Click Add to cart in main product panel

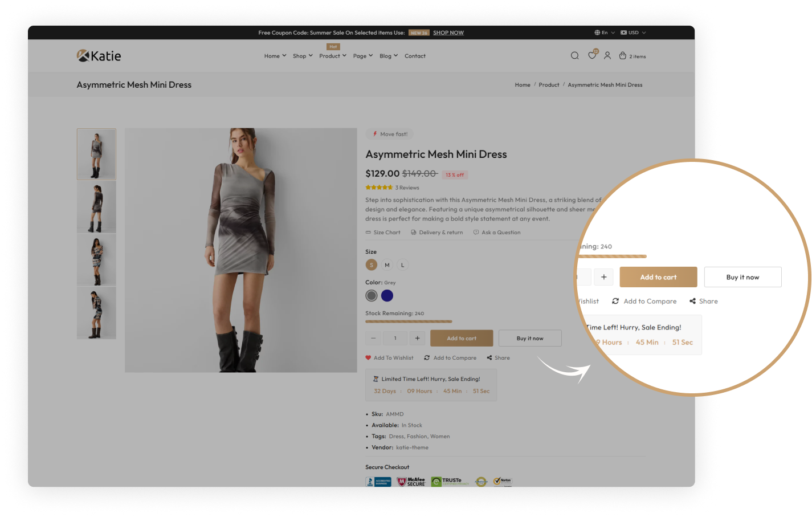tap(462, 339)
